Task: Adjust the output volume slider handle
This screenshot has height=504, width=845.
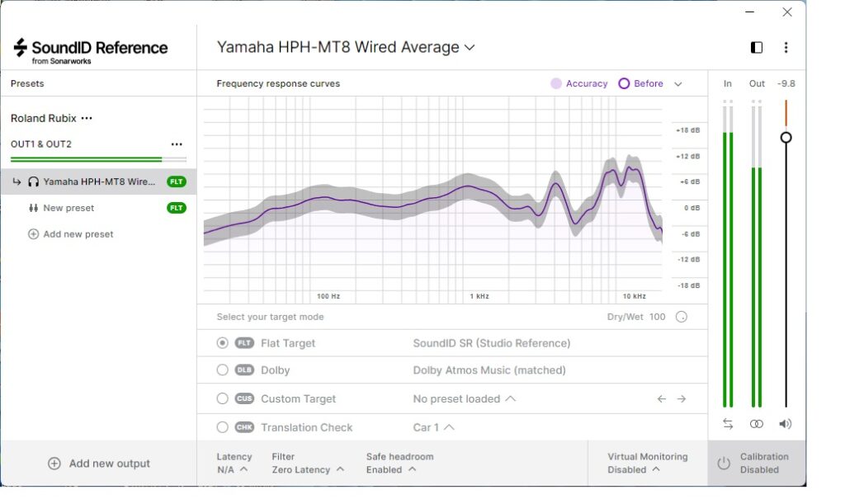Action: [x=786, y=138]
